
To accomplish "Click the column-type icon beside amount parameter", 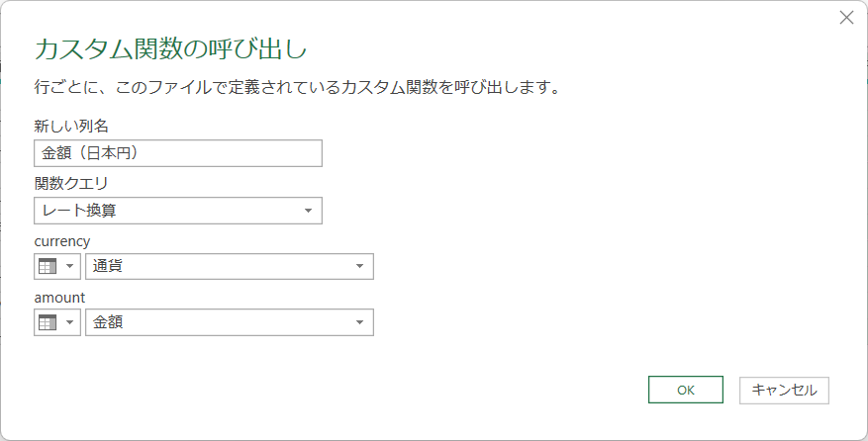I will [48, 322].
